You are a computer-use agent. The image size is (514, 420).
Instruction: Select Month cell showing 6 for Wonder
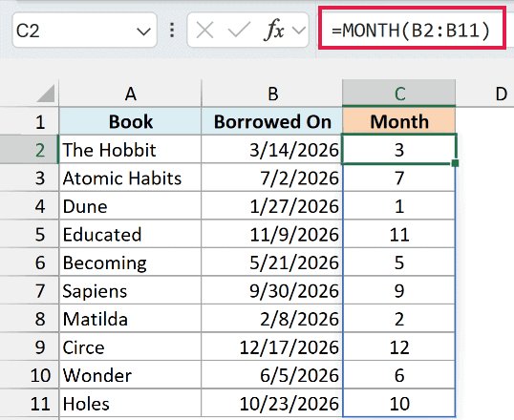(x=399, y=375)
